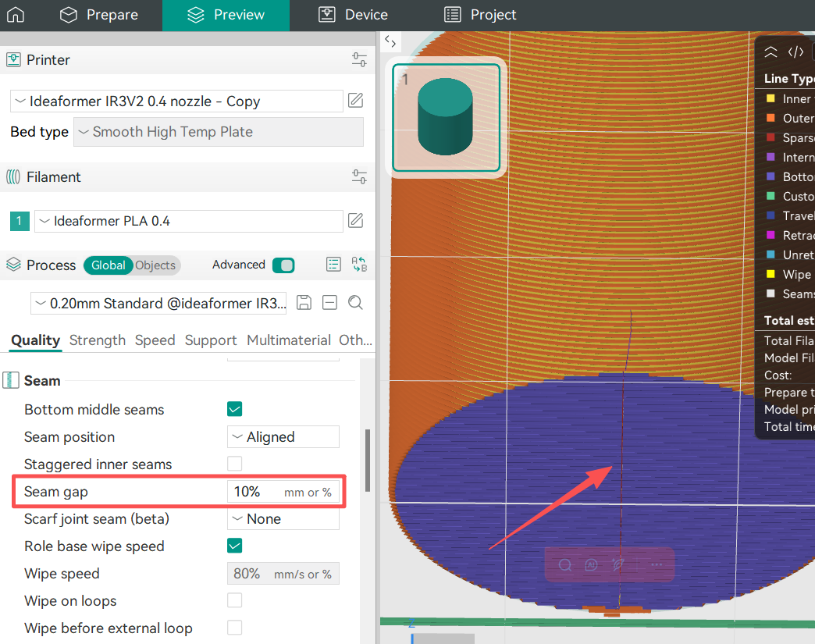815x644 pixels.
Task: Switch to the Device tab
Action: pos(354,15)
